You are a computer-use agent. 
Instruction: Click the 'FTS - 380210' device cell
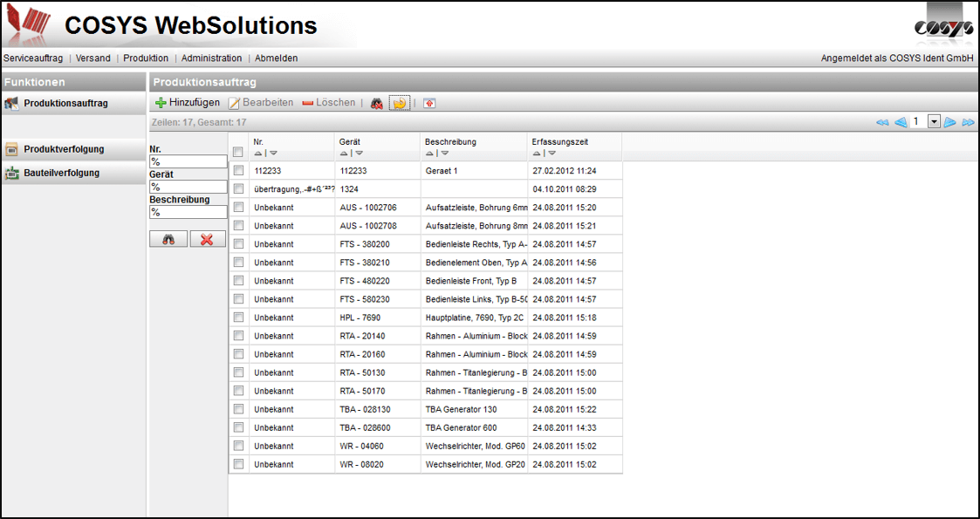point(378,263)
